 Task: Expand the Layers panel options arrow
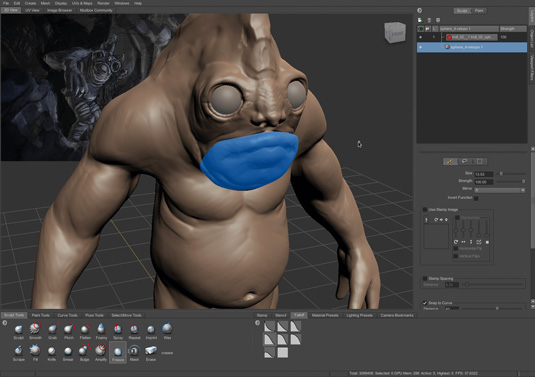420,11
